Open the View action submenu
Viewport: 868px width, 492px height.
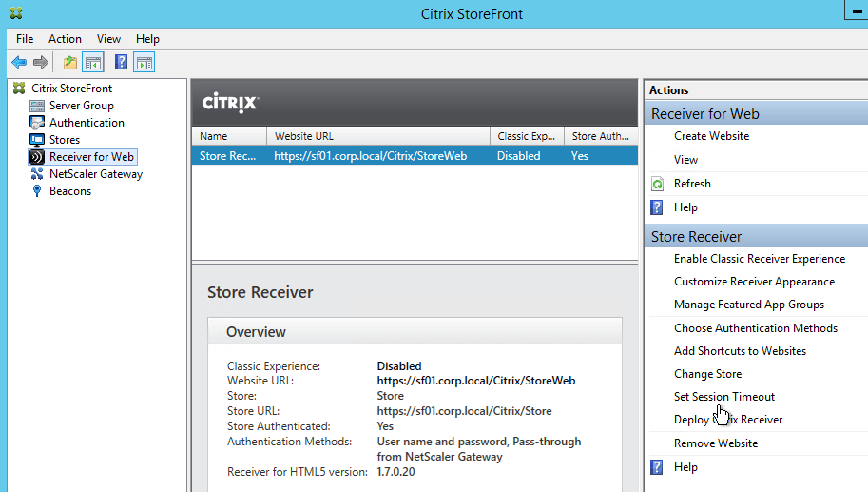(x=685, y=160)
